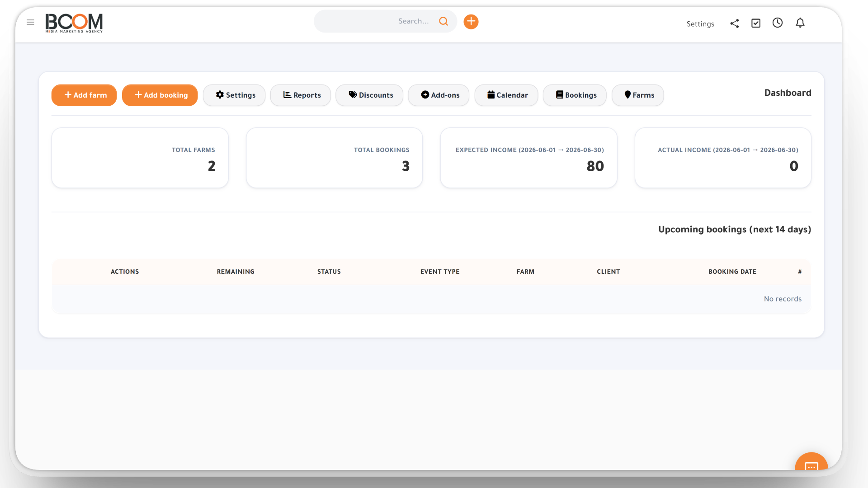Screen dimensions: 868x488
Task: Click the Client column header
Action: pos(609,272)
